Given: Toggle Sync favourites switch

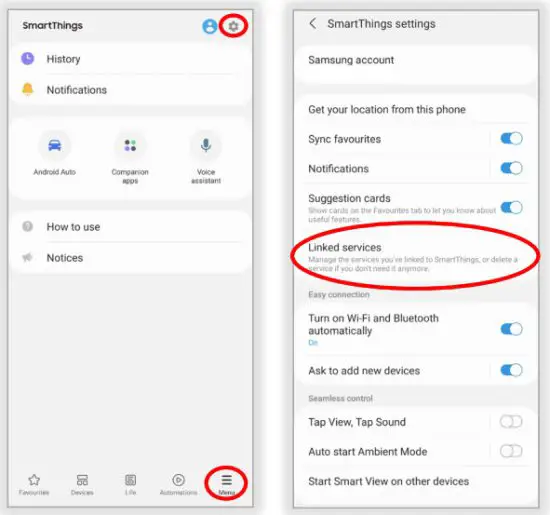Looking at the screenshot, I should point(511,139).
